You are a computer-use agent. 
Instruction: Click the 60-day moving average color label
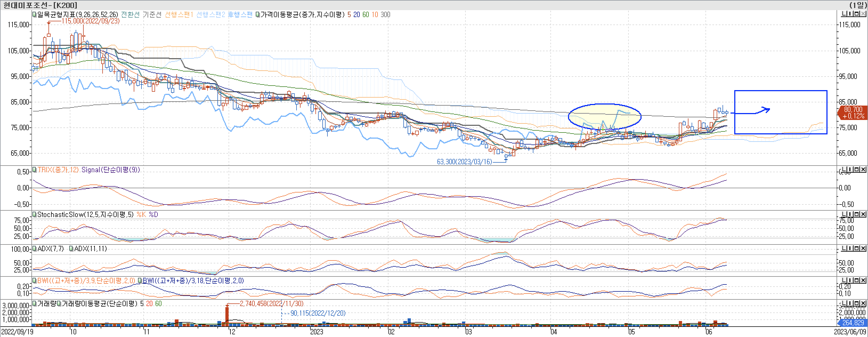[366, 14]
